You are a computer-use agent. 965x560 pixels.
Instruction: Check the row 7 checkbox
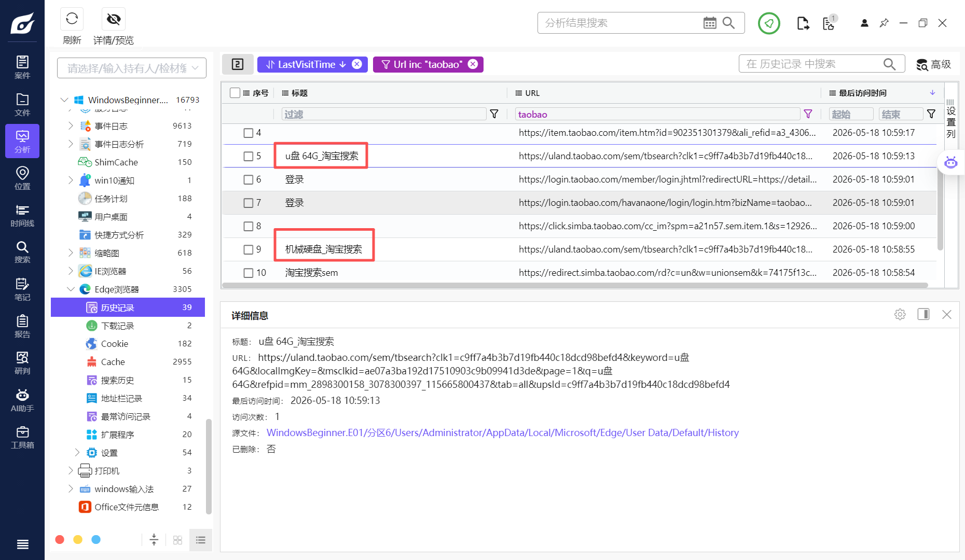click(x=249, y=203)
